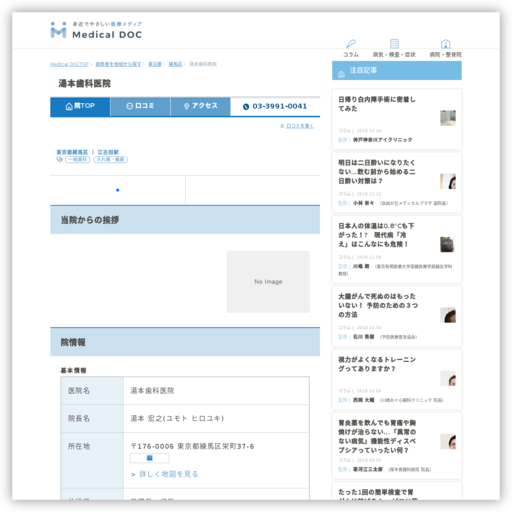The height and width of the screenshot is (512, 512).
Task: Click the 当院からの挨拶 section header
Action: 185,220
